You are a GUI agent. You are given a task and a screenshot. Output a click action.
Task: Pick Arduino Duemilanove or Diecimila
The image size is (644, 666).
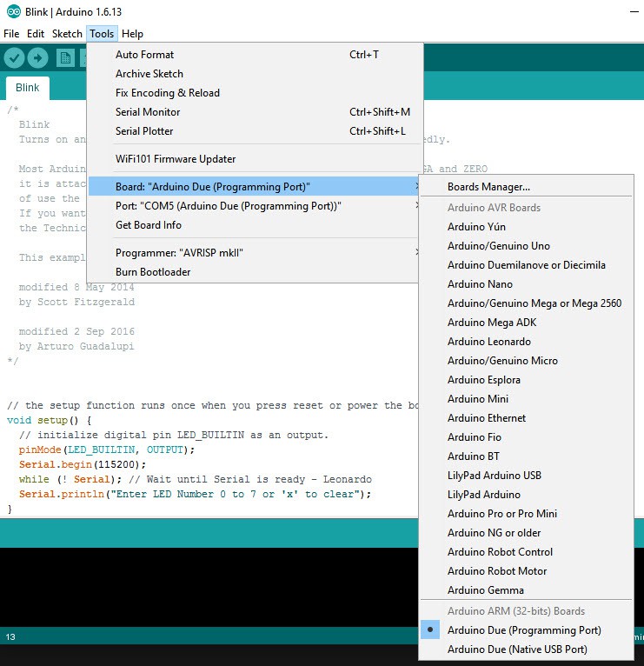pyautogui.click(x=527, y=264)
